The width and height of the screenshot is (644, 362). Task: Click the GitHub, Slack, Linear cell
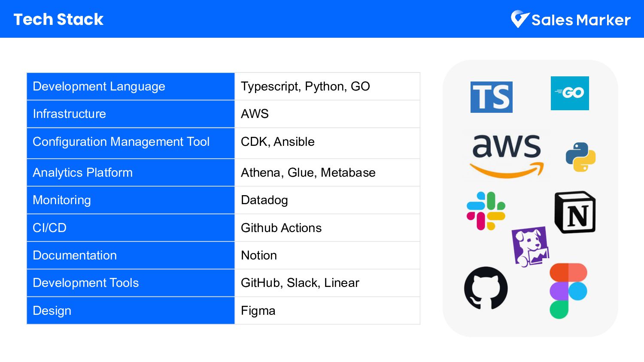pos(327,283)
